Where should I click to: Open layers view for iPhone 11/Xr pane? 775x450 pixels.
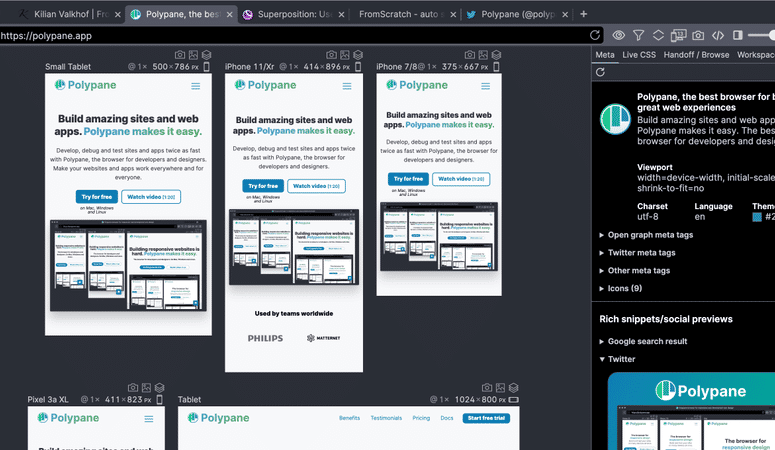tap(358, 55)
